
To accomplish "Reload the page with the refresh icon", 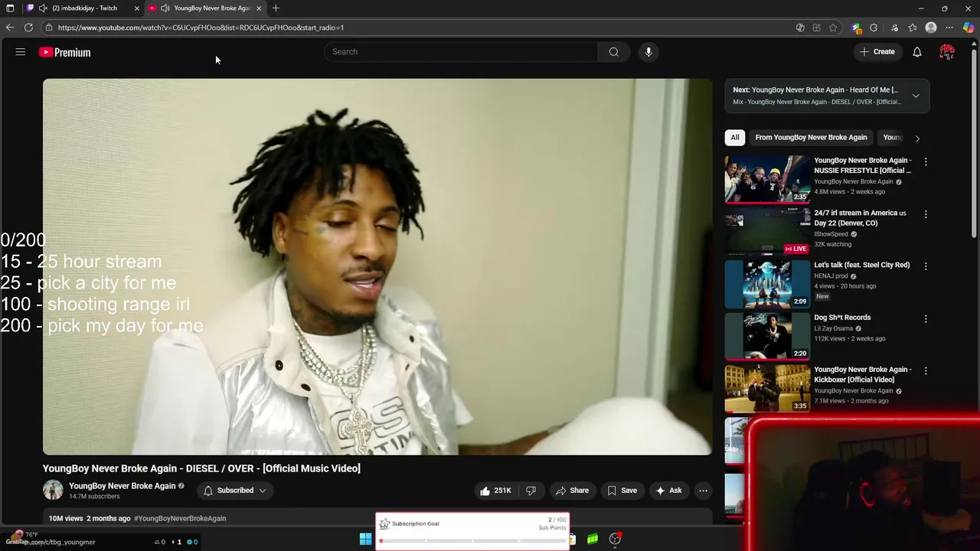I will pyautogui.click(x=28, y=28).
